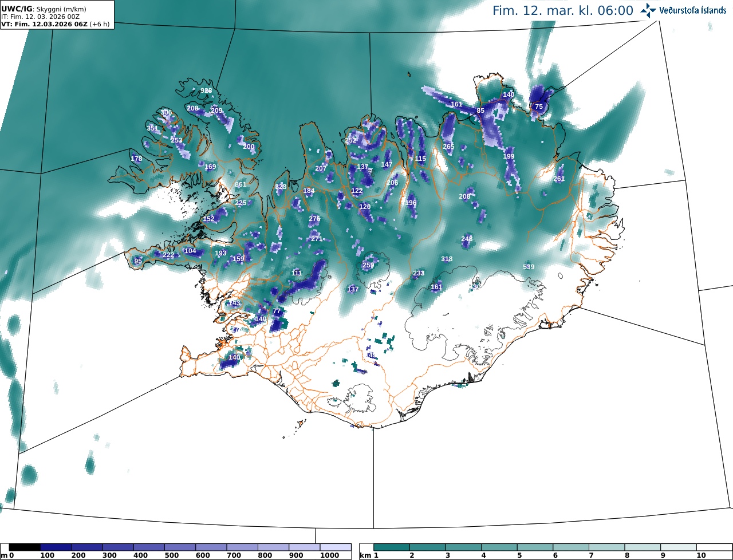Click the visibility value 111 on map
This screenshot has height=560, width=733.
pyautogui.click(x=297, y=273)
